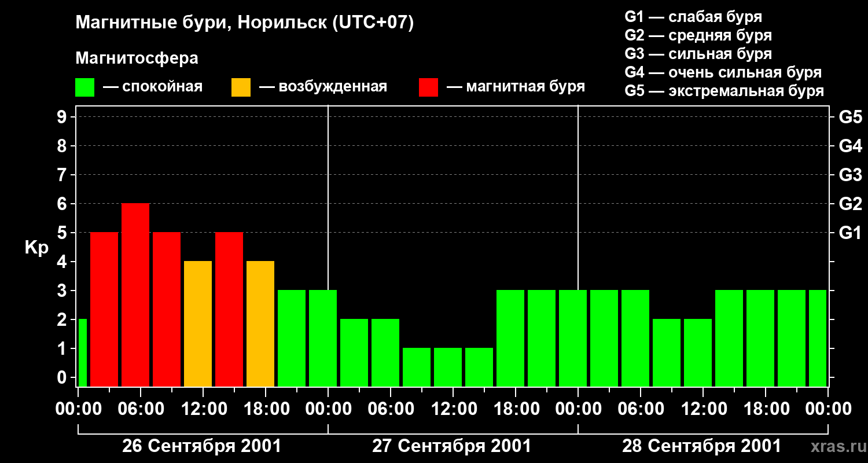Select the green bar at 18:00 on 28 September
This screenshot has height=463, width=868.
pos(760,339)
